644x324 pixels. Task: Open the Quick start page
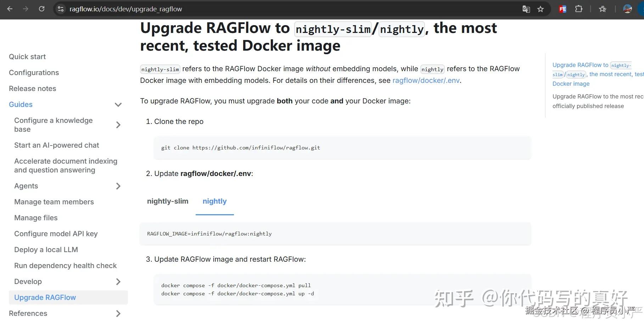click(x=27, y=56)
